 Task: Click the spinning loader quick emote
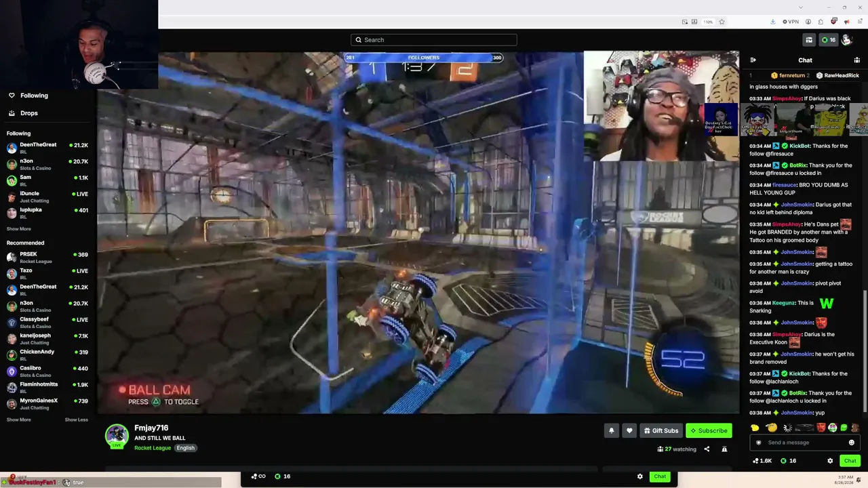tap(787, 428)
